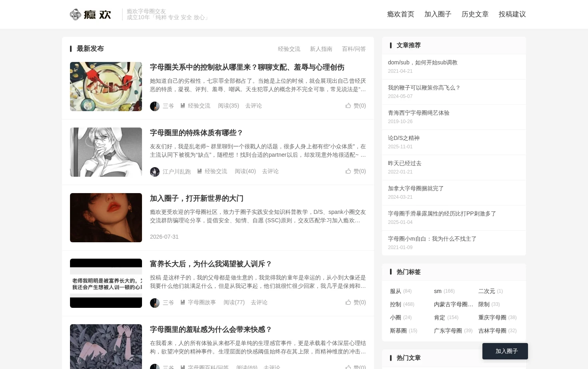Click category icon beside 经验交流 on 特殊体质 article
The image size is (588, 369).
[200, 171]
